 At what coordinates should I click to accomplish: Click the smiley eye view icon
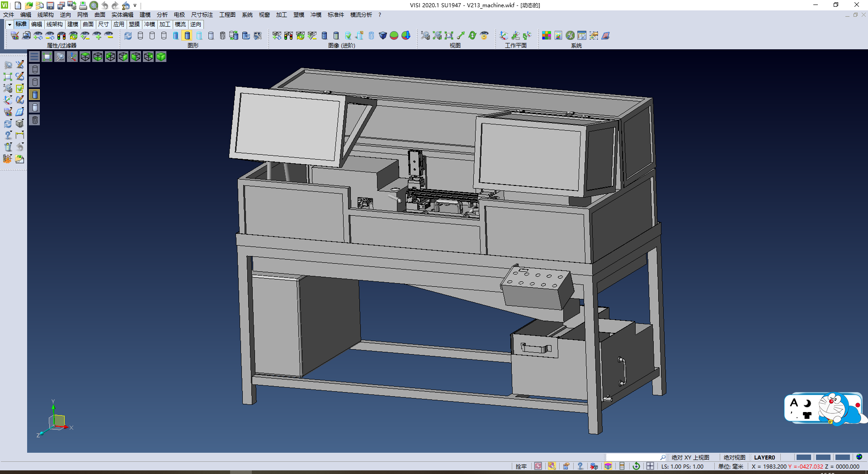(484, 35)
